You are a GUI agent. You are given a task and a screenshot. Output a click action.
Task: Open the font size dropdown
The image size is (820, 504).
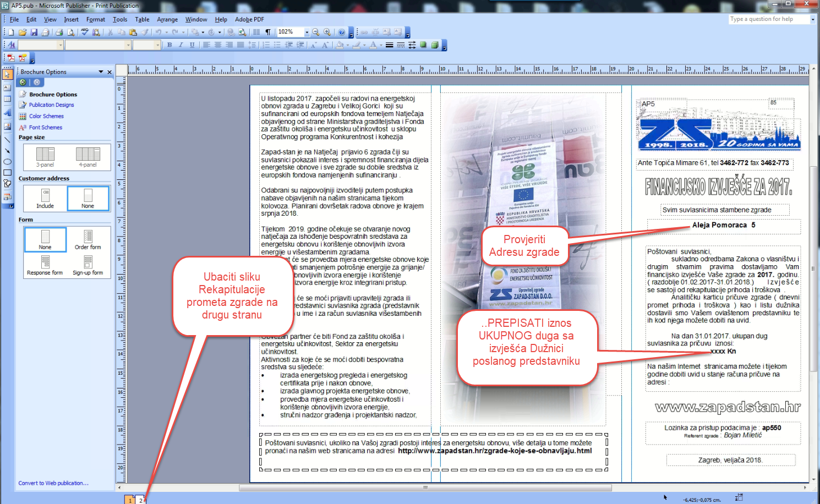click(157, 45)
